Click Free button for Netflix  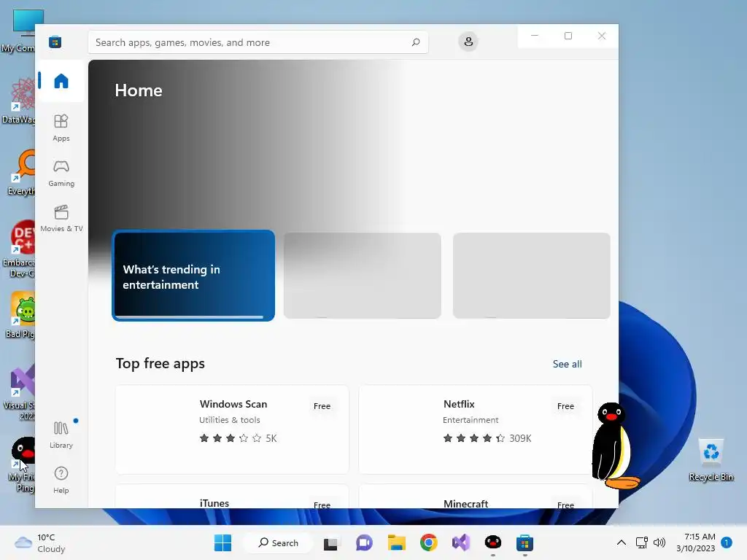click(x=565, y=406)
